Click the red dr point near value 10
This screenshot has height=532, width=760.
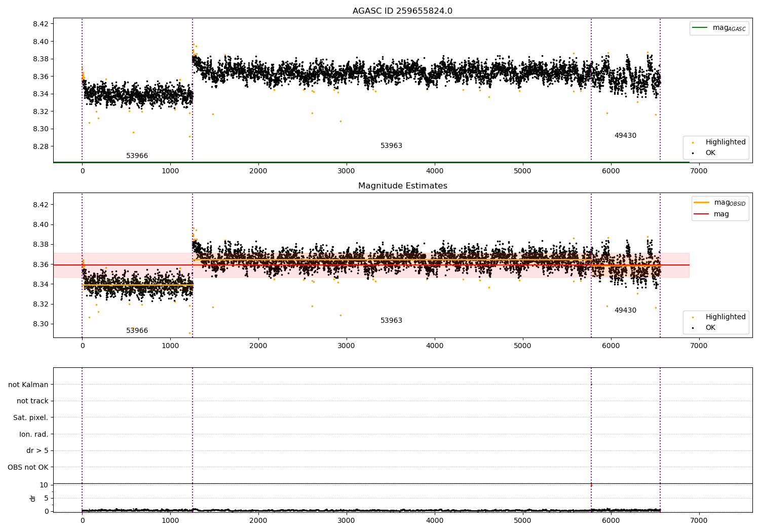point(591,485)
